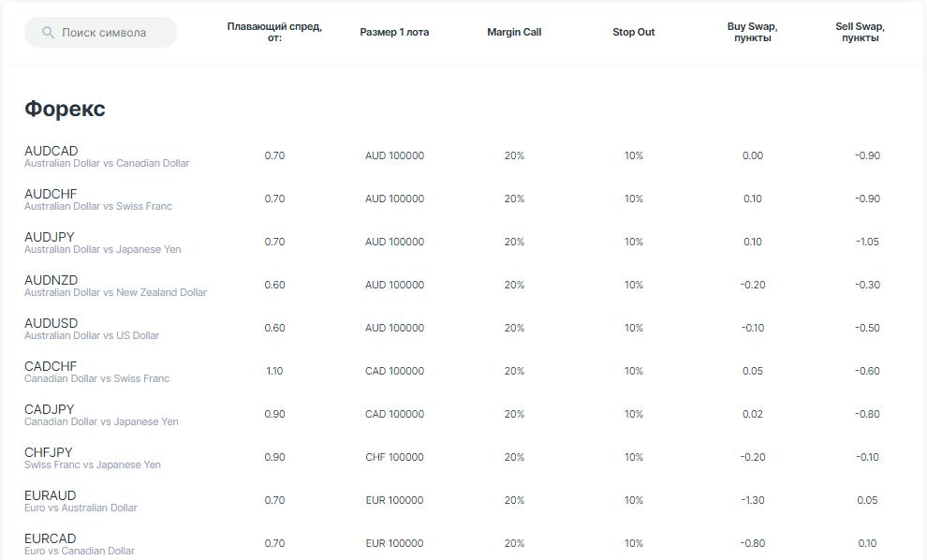
Task: Click the CADCHF symbol name
Action: tap(51, 366)
